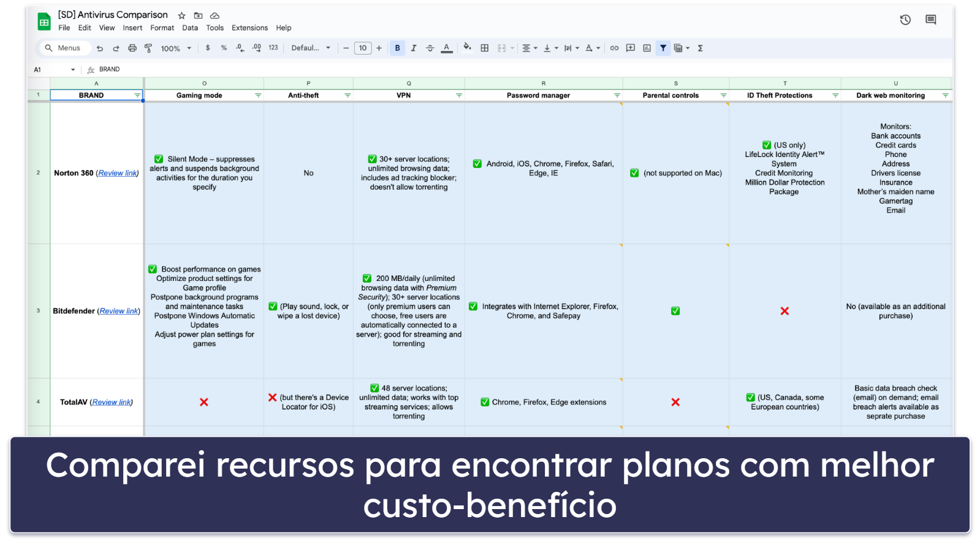This screenshot has height=541, width=980.
Task: Open the File menu
Action: (64, 28)
